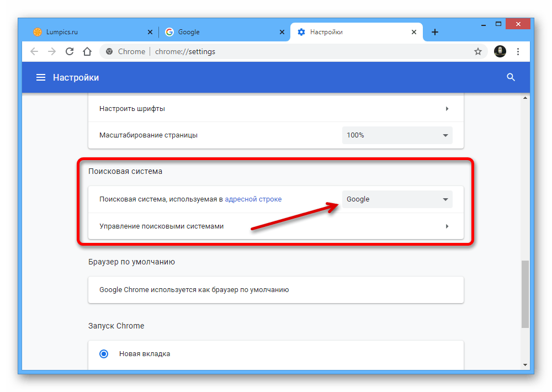Screen dimensions: 552x392
Task: Close the Google tab
Action: pyautogui.click(x=282, y=32)
